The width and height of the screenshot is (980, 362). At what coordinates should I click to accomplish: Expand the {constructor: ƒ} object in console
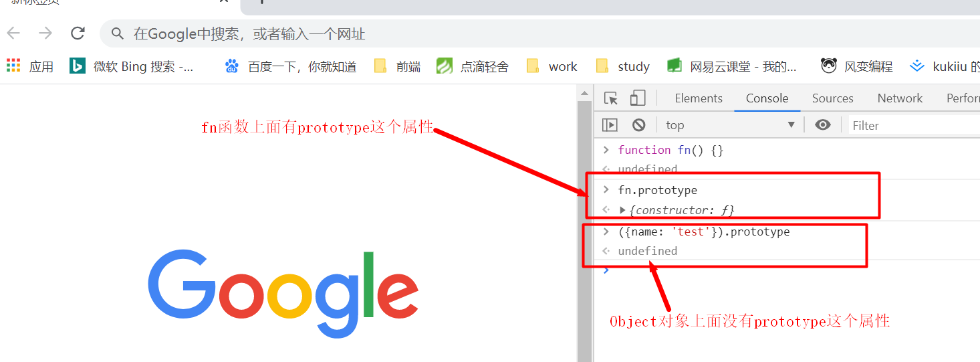tap(623, 210)
